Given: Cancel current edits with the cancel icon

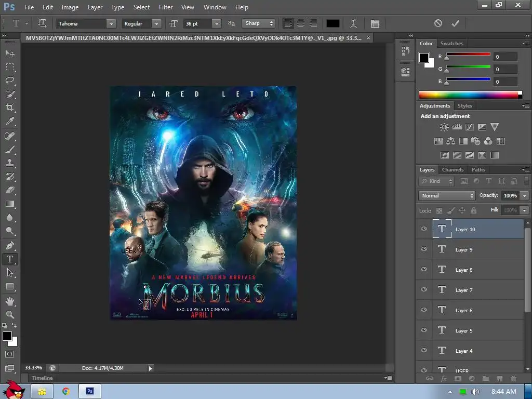Looking at the screenshot, I should 438,23.
